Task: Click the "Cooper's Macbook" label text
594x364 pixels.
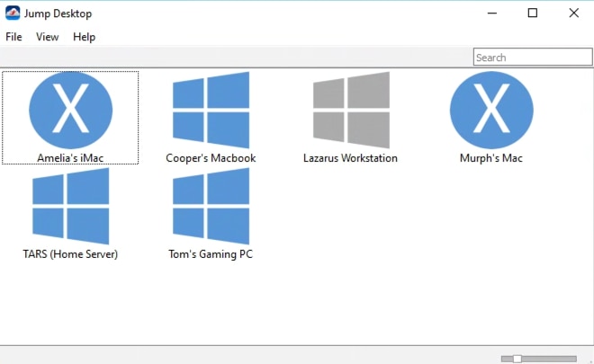Action: tap(211, 158)
